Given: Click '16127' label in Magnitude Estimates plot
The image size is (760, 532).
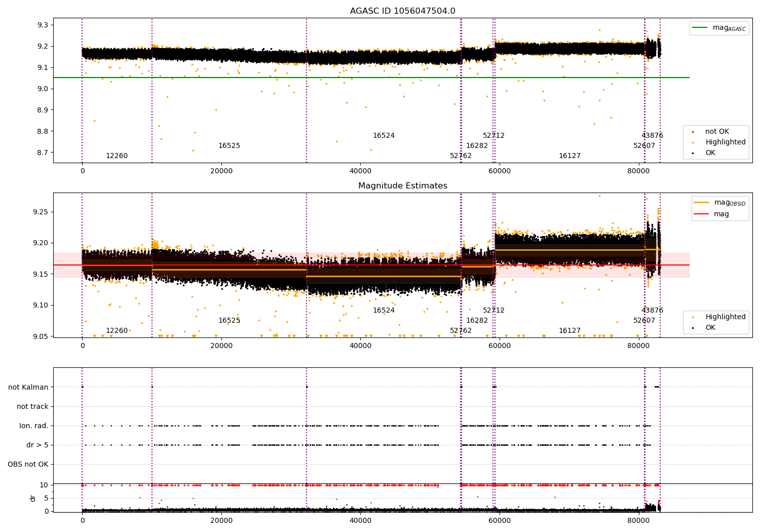Looking at the screenshot, I should (569, 331).
